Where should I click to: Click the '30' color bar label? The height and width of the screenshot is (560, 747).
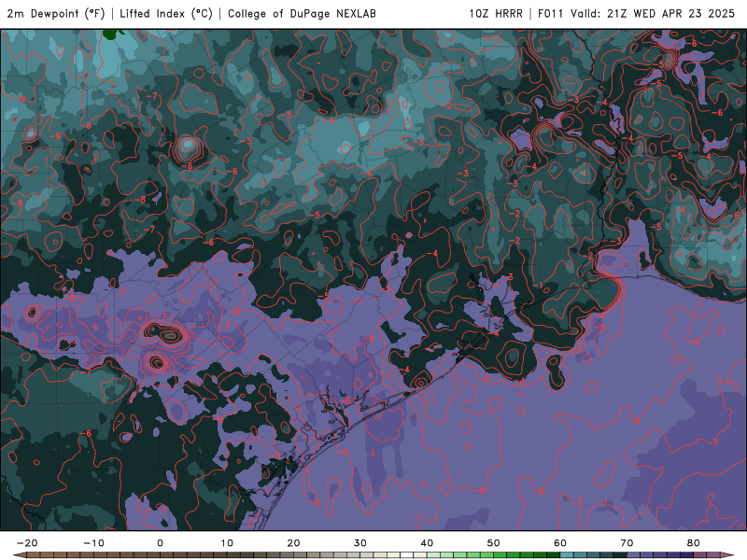pos(360,543)
